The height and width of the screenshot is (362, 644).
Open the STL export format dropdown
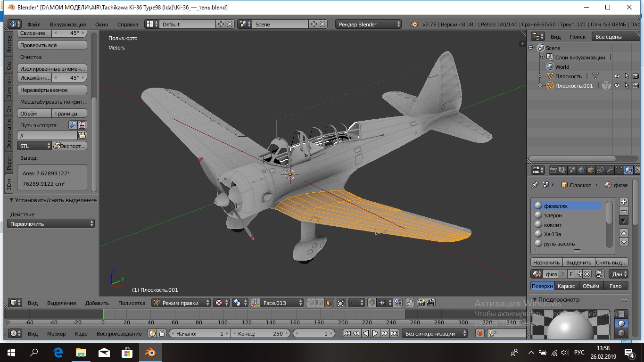[x=34, y=146]
